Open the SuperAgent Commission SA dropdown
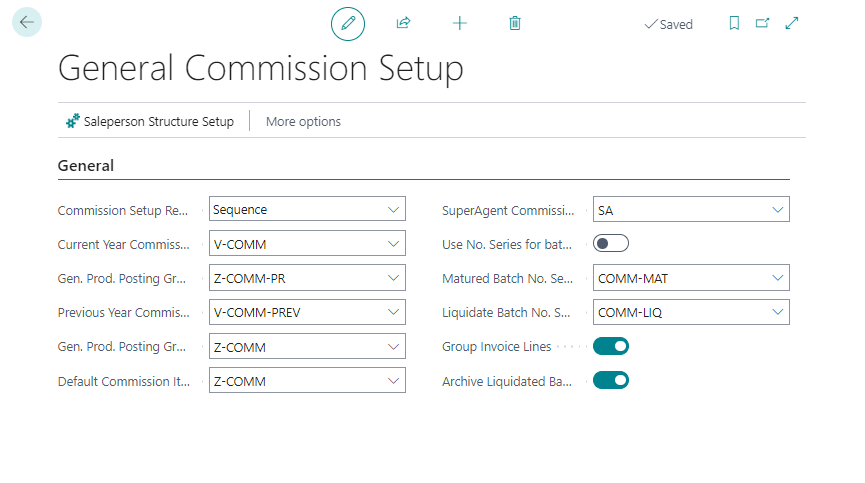This screenshot has height=483, width=865. point(777,209)
